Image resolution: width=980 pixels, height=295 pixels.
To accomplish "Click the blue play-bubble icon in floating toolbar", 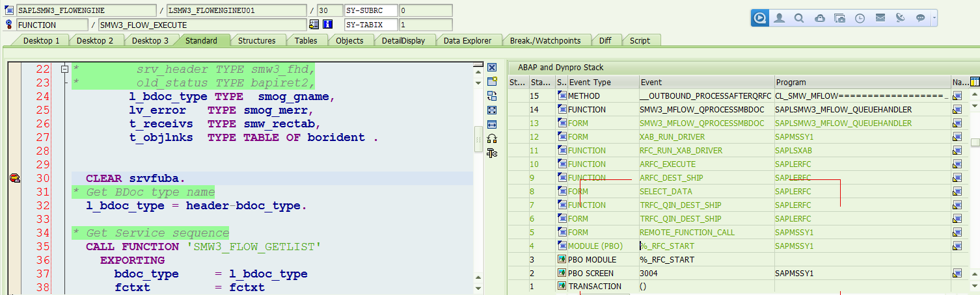I will [x=760, y=18].
